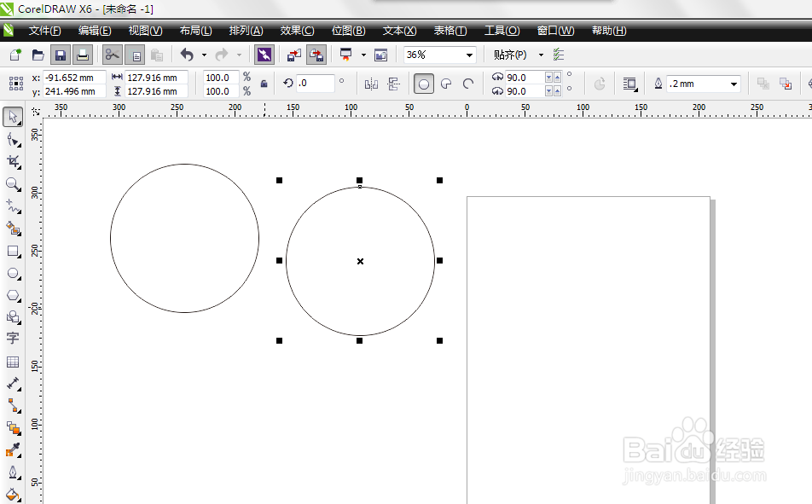Set shape type to Arc
Image resolution: width=812 pixels, height=504 pixels.
click(468, 84)
